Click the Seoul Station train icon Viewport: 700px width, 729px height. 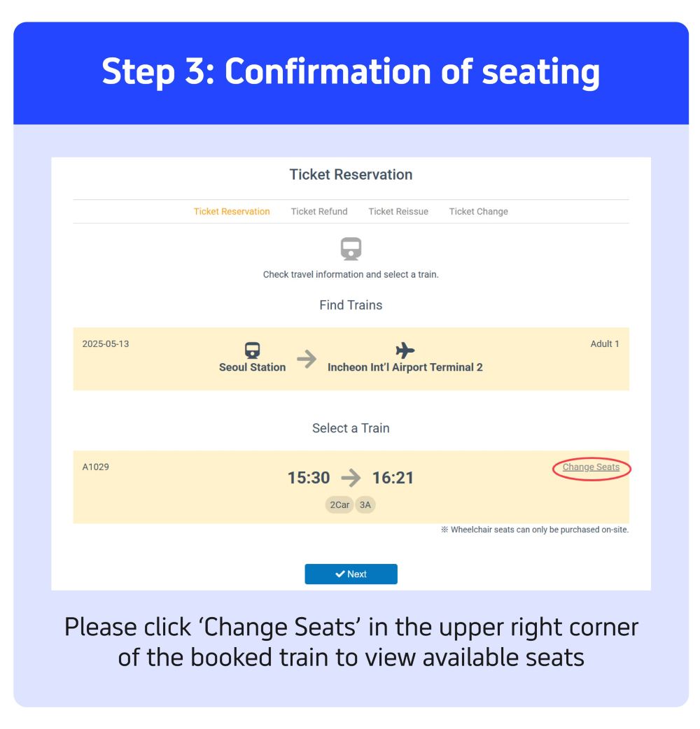(251, 350)
